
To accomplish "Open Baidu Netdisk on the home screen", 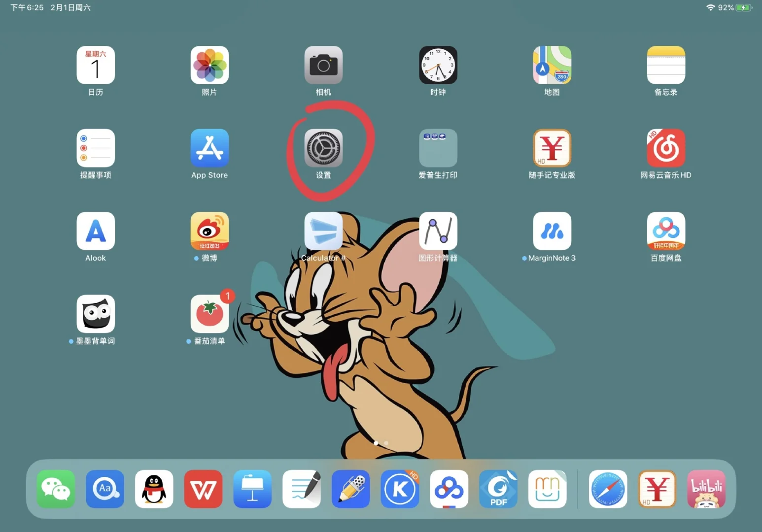I will pos(665,231).
